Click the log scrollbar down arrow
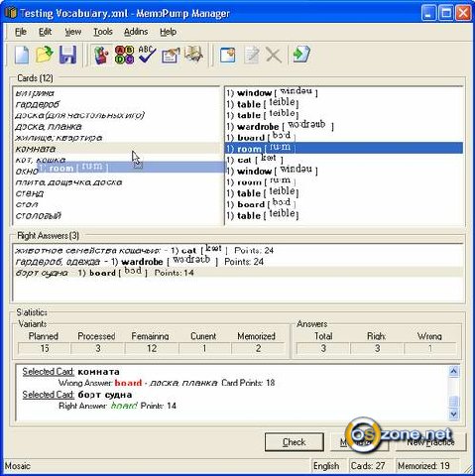 [x=454, y=414]
